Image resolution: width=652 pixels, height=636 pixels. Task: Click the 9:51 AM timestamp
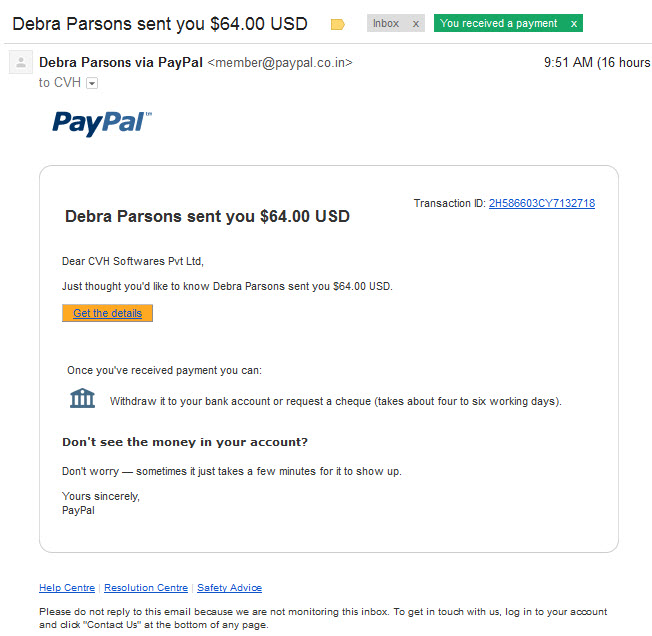pos(568,62)
